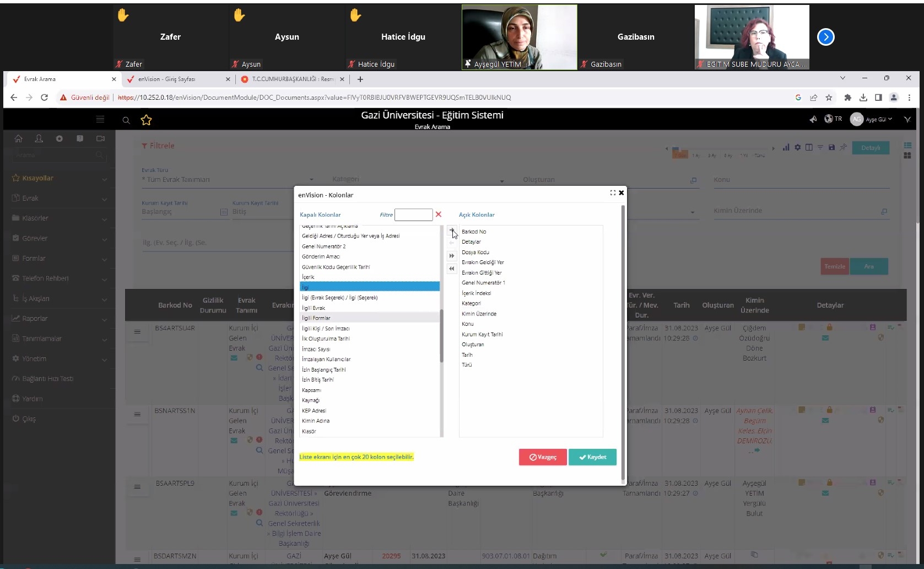Viewport: 924px width, 569px height.
Task: Show next meeting participants with blue arrow
Action: tap(825, 37)
